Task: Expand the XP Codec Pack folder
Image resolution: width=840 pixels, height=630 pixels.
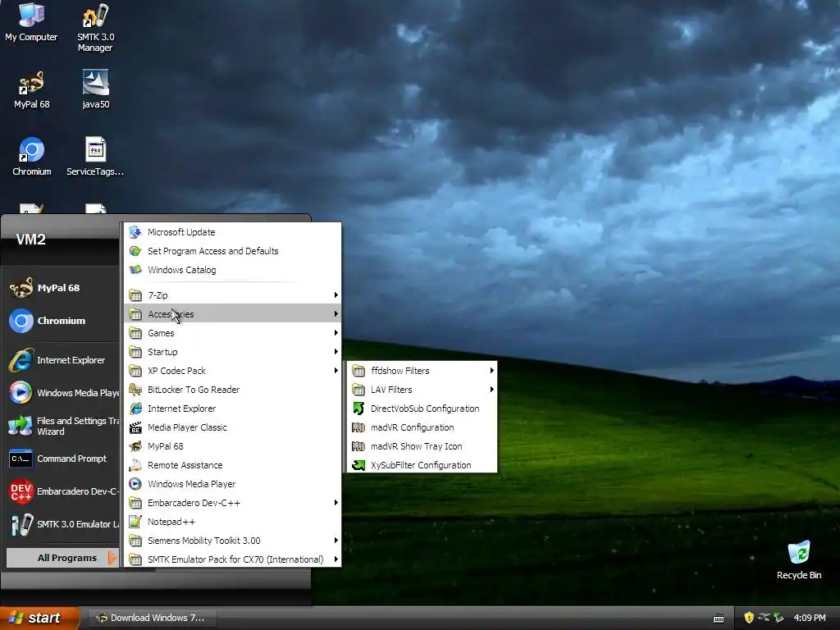Action: coord(232,371)
